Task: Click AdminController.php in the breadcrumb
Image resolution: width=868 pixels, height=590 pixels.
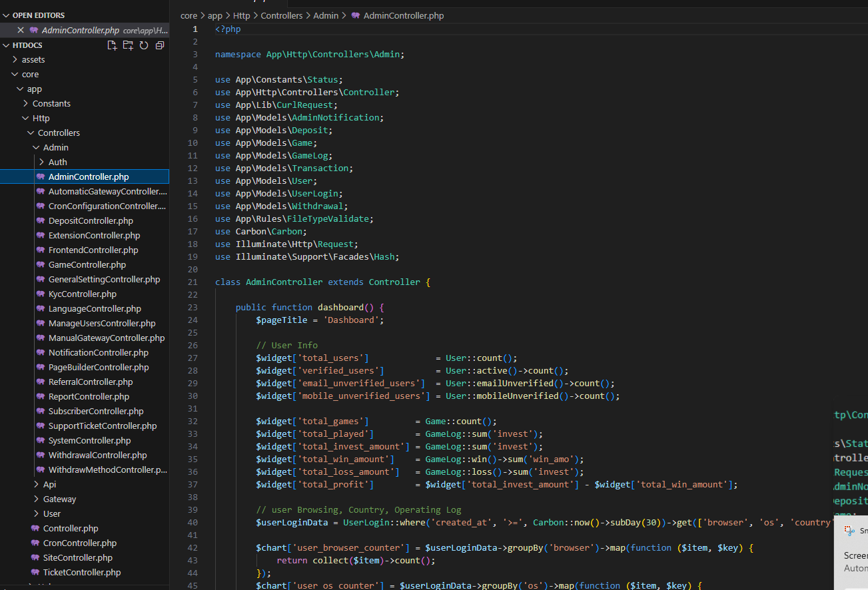Action: click(404, 15)
